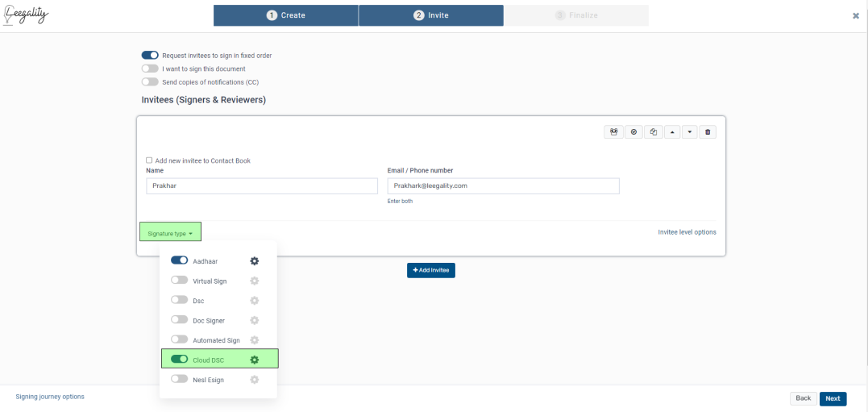Close the workflow with the X icon
This screenshot has height=412, width=868.
pyautogui.click(x=856, y=16)
